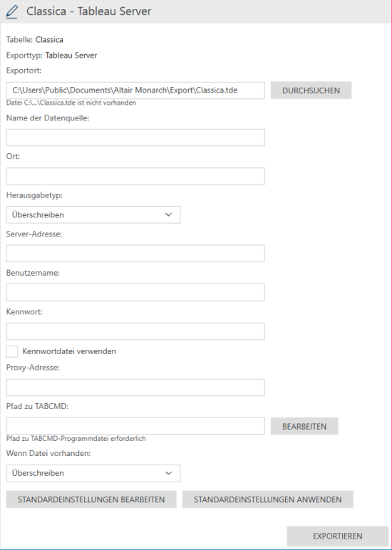Viewport: 392px width, 550px height.
Task: Focus the Kennwort password field
Action: (x=135, y=331)
